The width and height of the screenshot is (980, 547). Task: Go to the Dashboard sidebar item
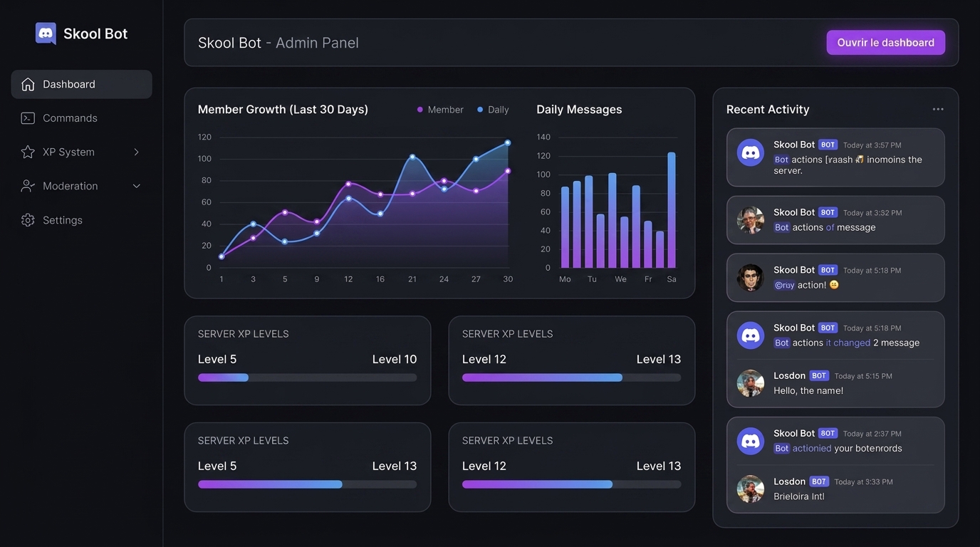pos(81,84)
